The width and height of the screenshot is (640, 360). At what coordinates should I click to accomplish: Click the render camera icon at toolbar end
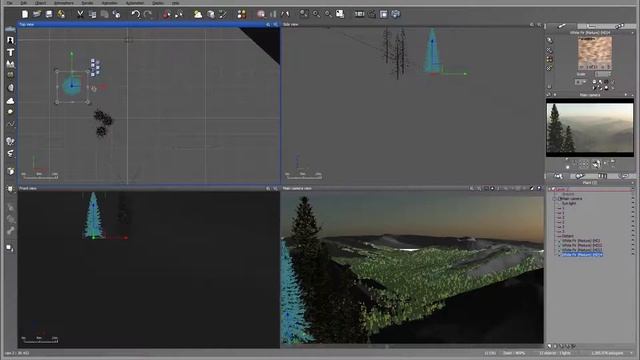pos(396,14)
